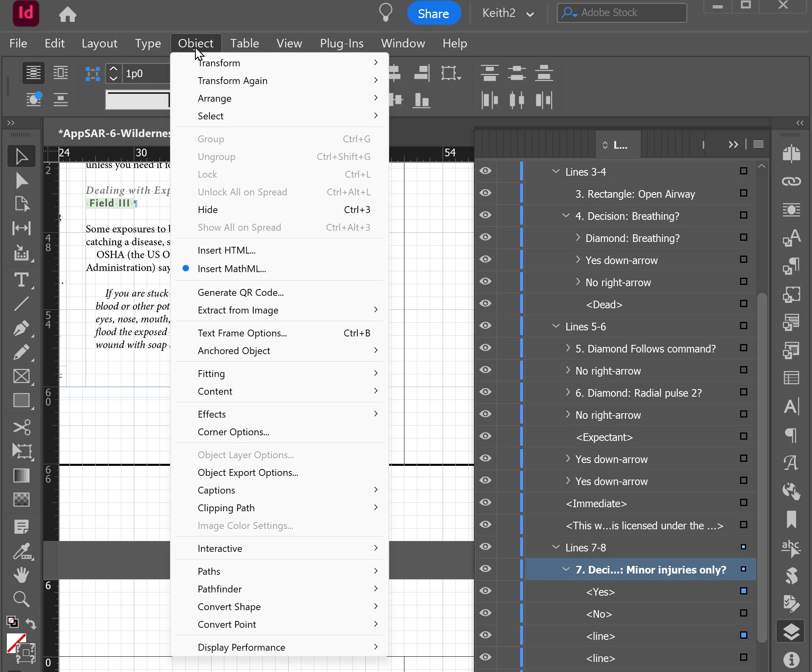Open Keith2 workspace dropdown
Viewport: 812px width, 672px height.
[508, 13]
